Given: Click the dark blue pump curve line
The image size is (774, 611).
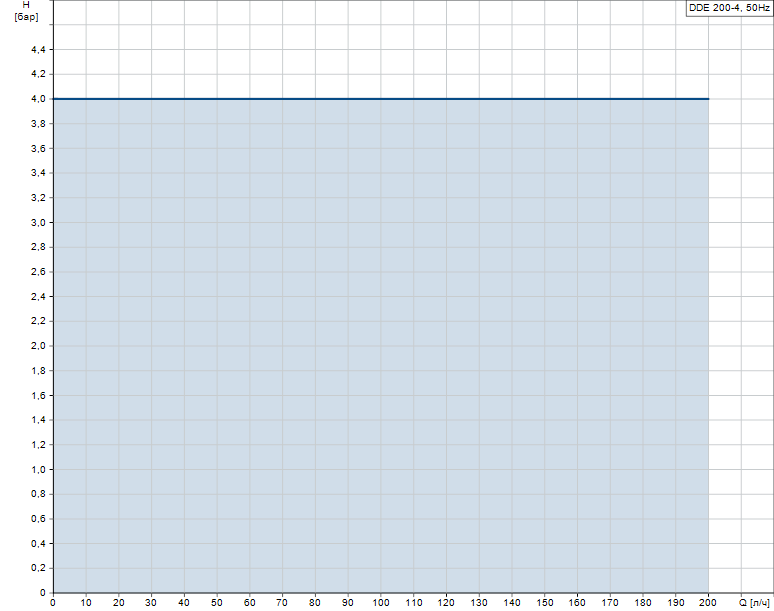Looking at the screenshot, I should tap(380, 99).
